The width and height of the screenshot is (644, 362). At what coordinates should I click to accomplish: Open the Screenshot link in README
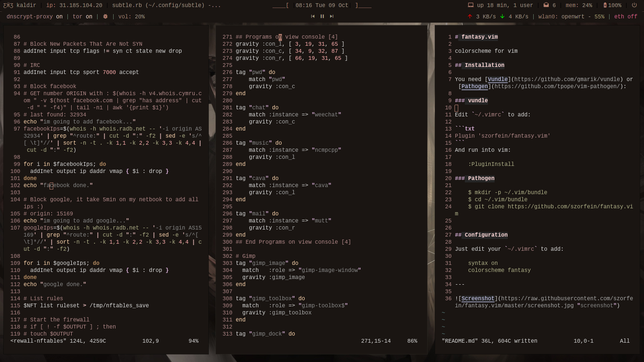tap(478, 298)
